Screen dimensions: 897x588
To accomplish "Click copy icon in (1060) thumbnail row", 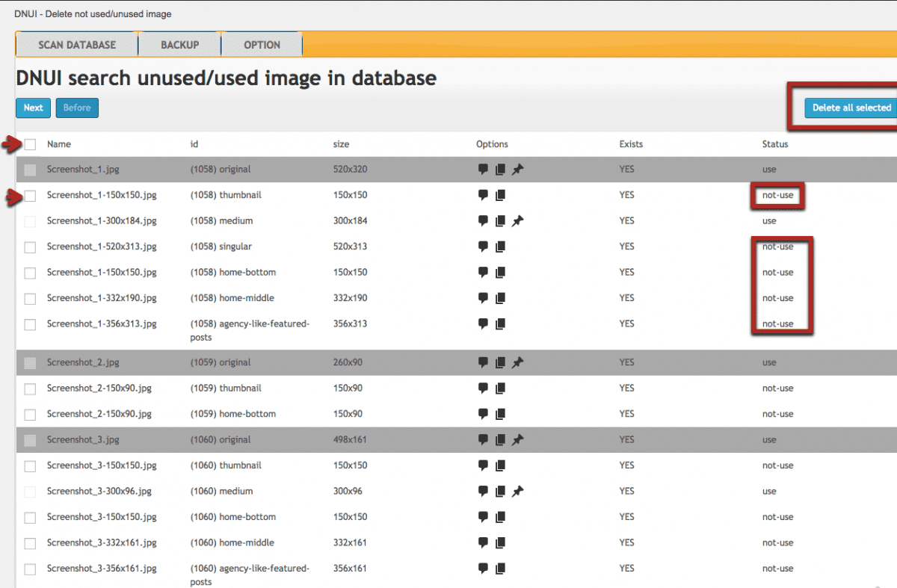I will click(x=500, y=466).
